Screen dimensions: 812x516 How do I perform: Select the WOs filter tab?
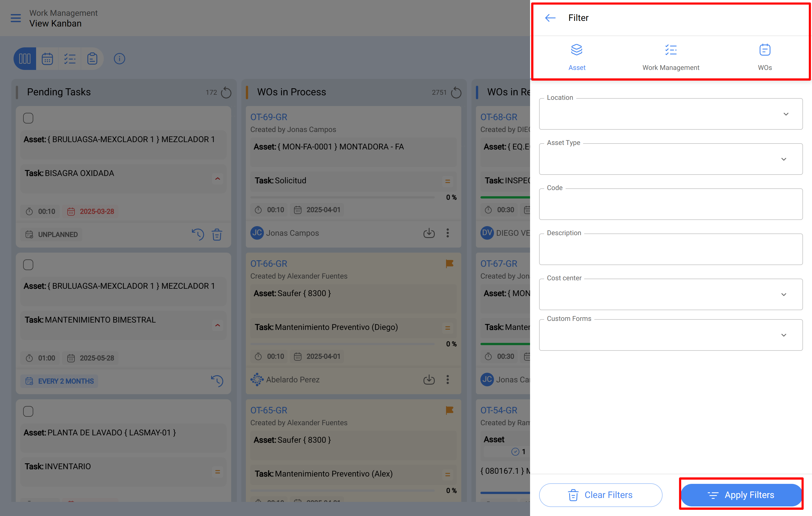[765, 57]
